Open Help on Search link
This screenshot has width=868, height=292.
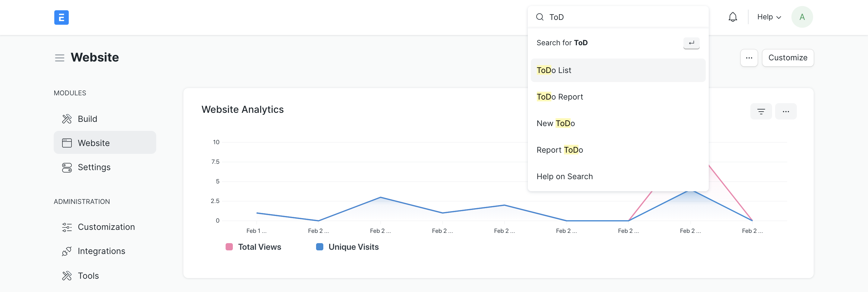(x=564, y=177)
